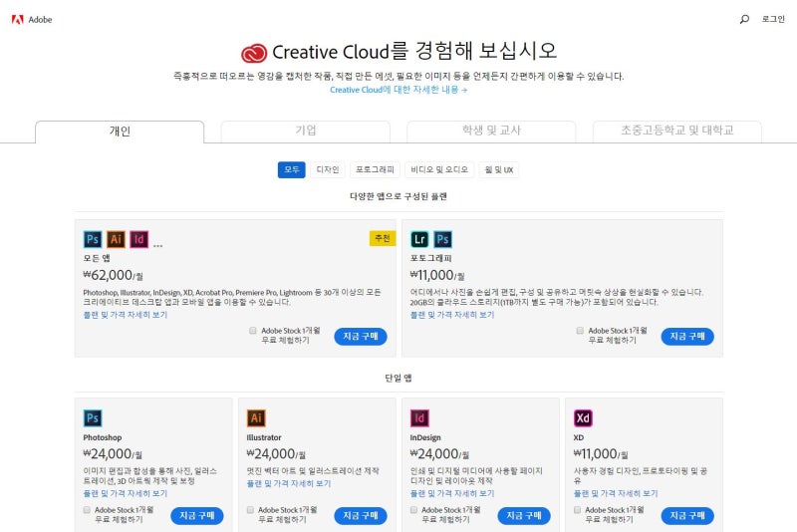Filter plans by 포토그래피
Image resolution: width=797 pixels, height=532 pixels.
pos(375,169)
